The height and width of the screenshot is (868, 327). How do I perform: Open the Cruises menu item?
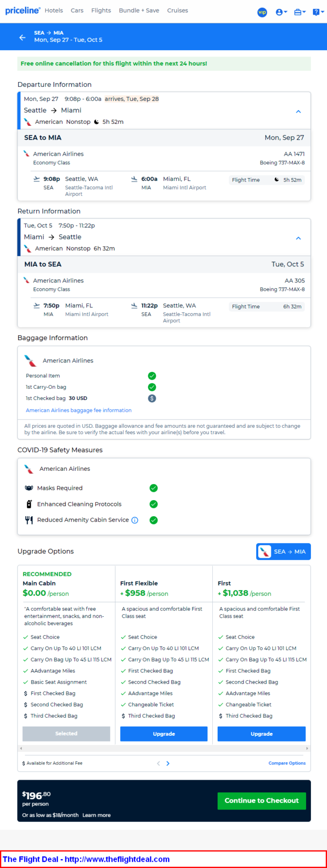coord(178,10)
